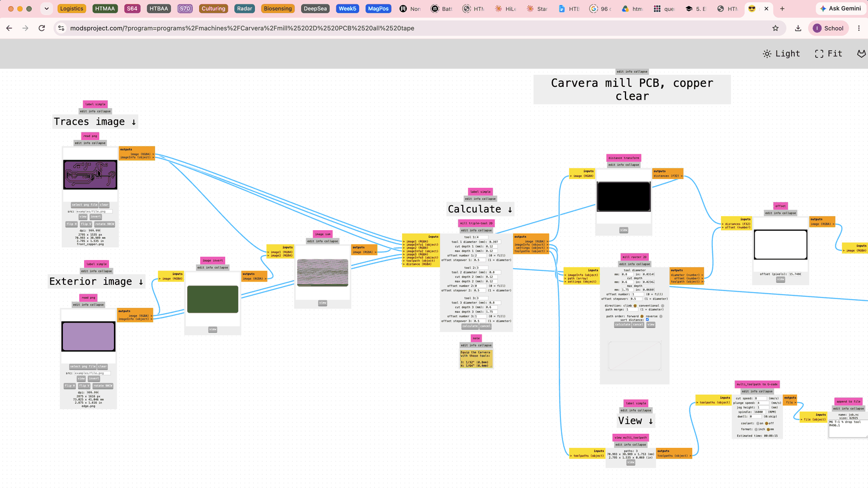Viewport: 868px width, 488px height.
Task: Open a new browser tab
Action: (x=782, y=9)
